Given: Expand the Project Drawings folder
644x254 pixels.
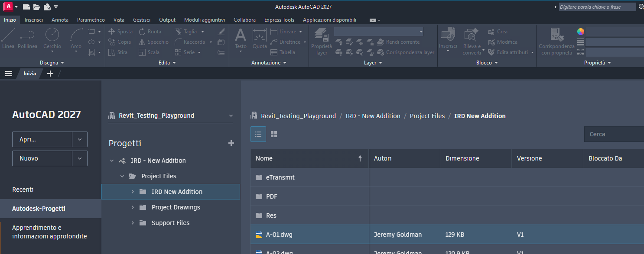Looking at the screenshot, I should pyautogui.click(x=133, y=207).
